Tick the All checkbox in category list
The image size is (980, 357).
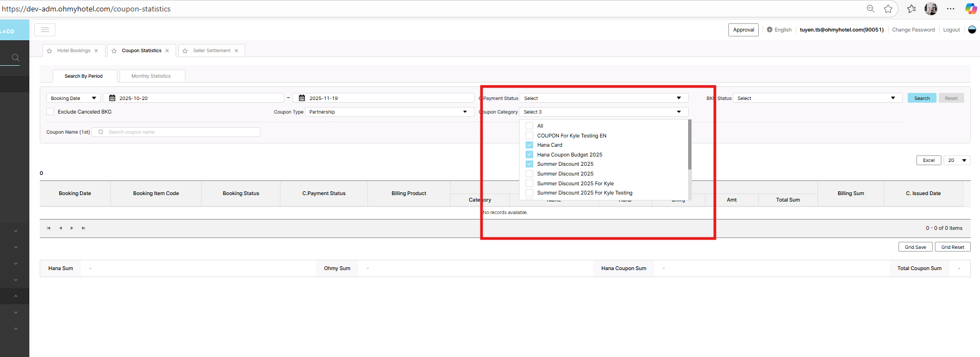point(529,126)
